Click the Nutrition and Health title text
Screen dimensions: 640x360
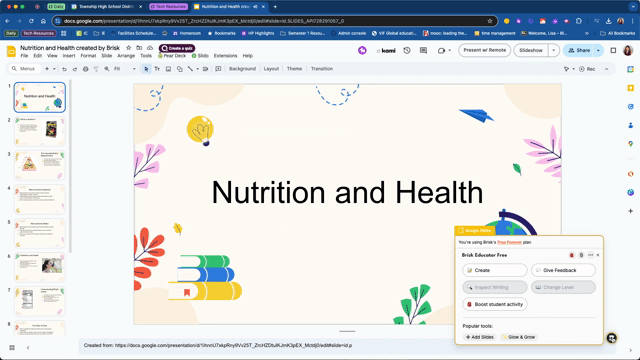[x=347, y=192]
